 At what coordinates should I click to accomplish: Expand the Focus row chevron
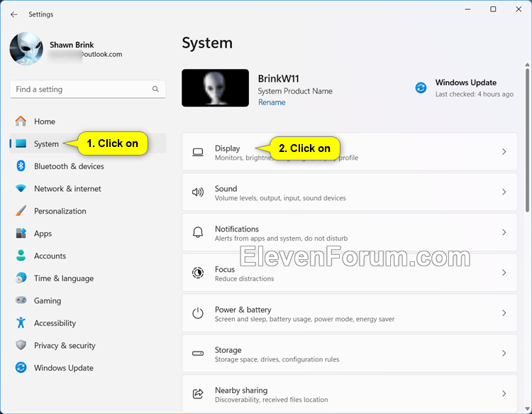[504, 273]
